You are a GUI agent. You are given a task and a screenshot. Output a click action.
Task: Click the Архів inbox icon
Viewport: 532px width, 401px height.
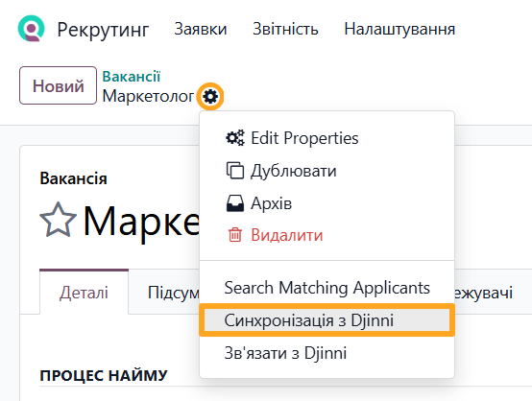point(234,203)
